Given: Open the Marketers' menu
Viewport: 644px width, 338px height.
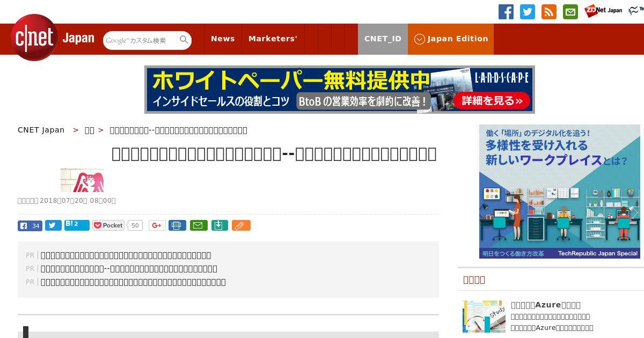Looking at the screenshot, I should click(x=273, y=39).
